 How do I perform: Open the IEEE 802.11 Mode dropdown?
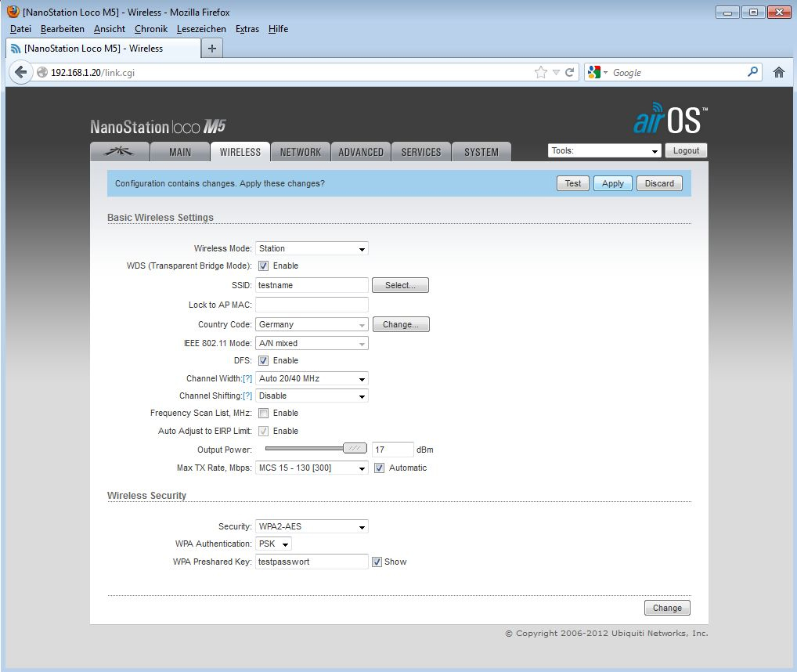[x=312, y=343]
